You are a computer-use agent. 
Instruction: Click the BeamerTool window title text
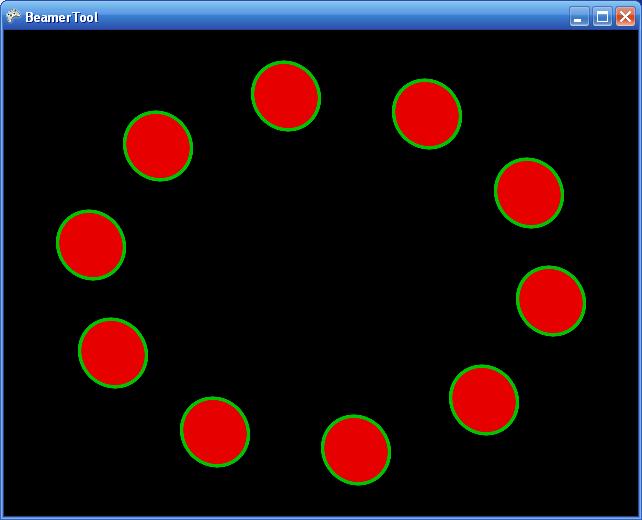click(61, 17)
